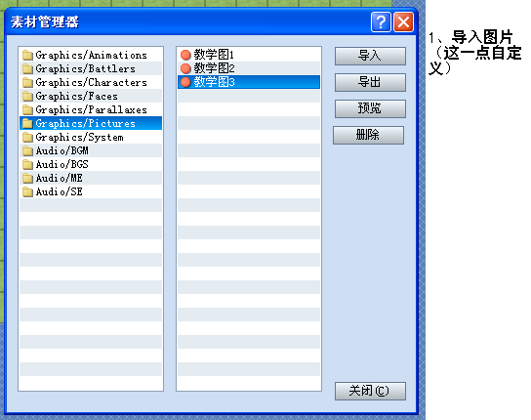Open the help question mark button
Image resolution: width=531 pixels, height=420 pixels.
[381, 22]
